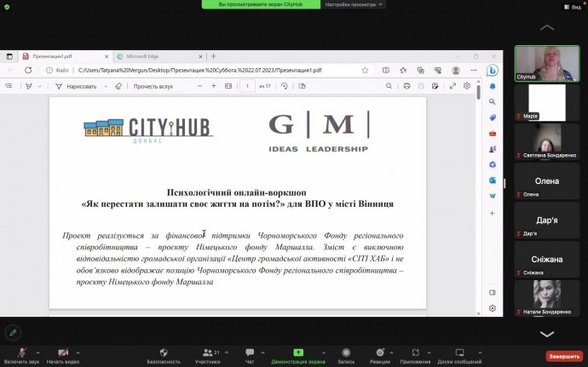Toggle Start Video (Начать видео)

click(62, 352)
